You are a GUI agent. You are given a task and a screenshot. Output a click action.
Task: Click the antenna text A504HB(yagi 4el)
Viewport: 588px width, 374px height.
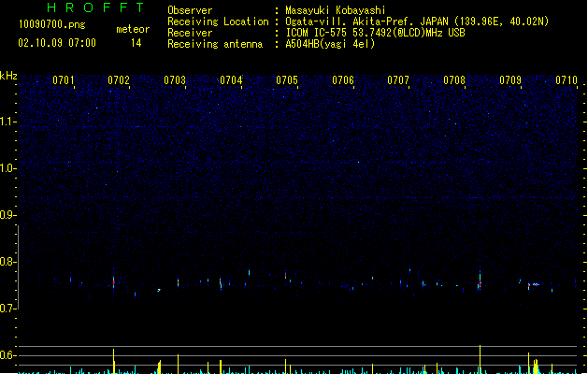pyautogui.click(x=330, y=44)
